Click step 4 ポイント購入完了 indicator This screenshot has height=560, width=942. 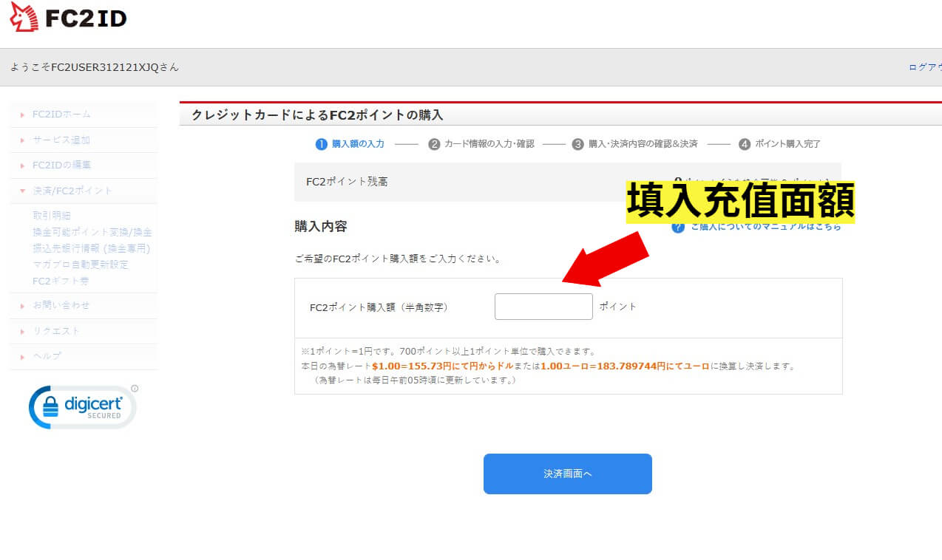[782, 144]
